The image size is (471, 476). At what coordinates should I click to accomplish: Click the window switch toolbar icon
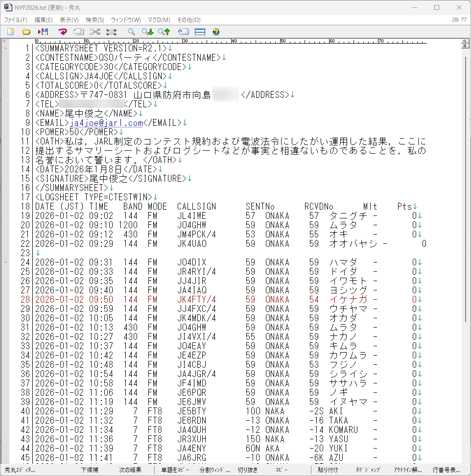[x=183, y=32]
